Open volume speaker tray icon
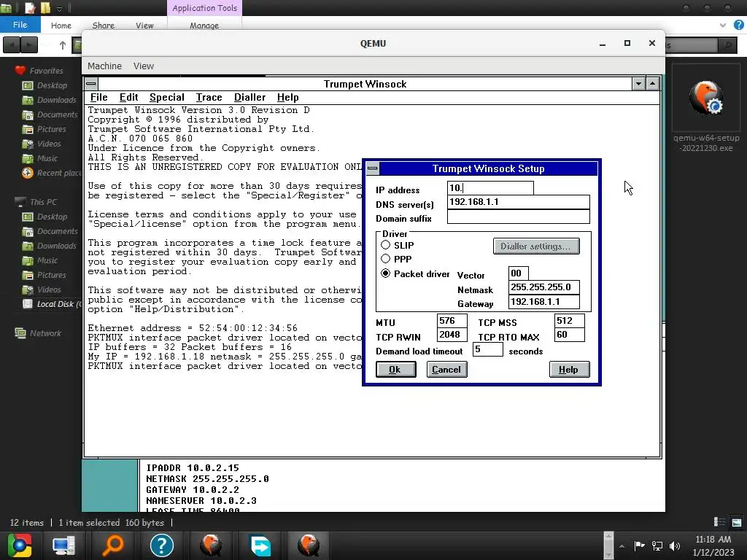 pos(675,545)
